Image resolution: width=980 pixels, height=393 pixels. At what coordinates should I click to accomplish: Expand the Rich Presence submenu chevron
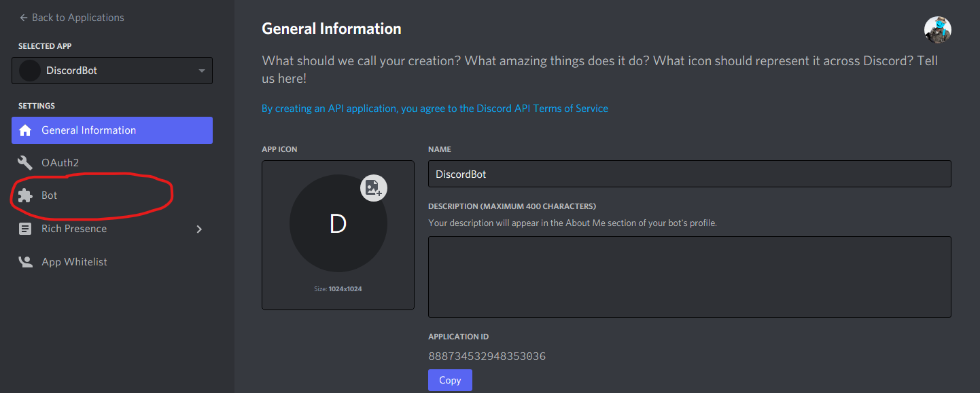click(x=199, y=229)
